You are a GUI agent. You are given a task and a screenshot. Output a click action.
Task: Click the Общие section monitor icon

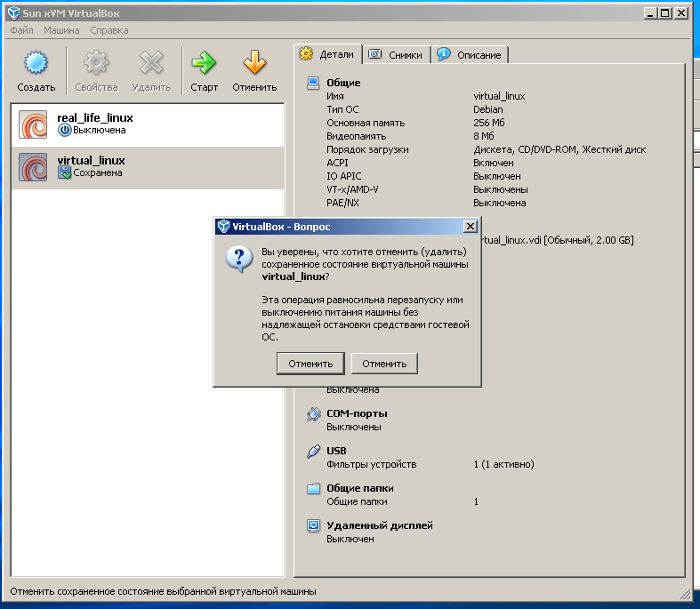313,84
